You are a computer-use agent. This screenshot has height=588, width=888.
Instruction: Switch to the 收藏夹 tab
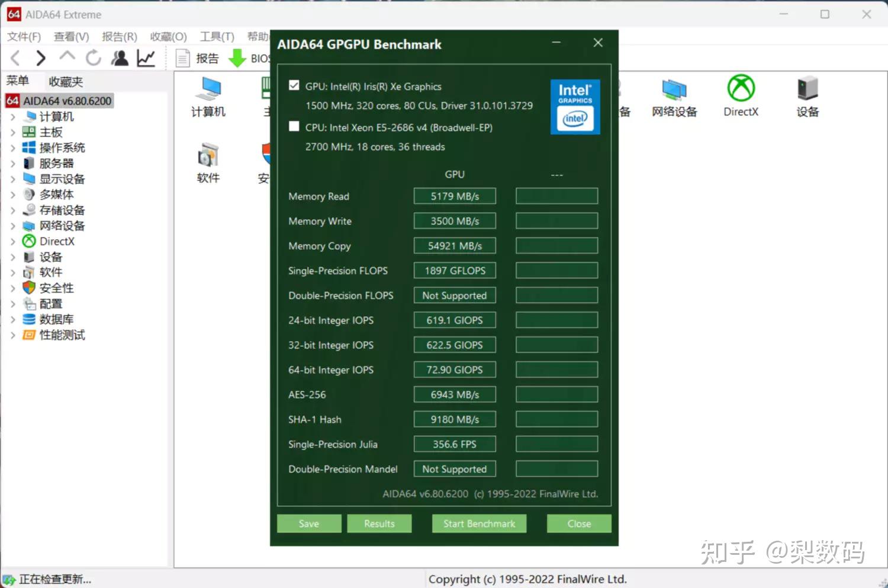(x=65, y=81)
